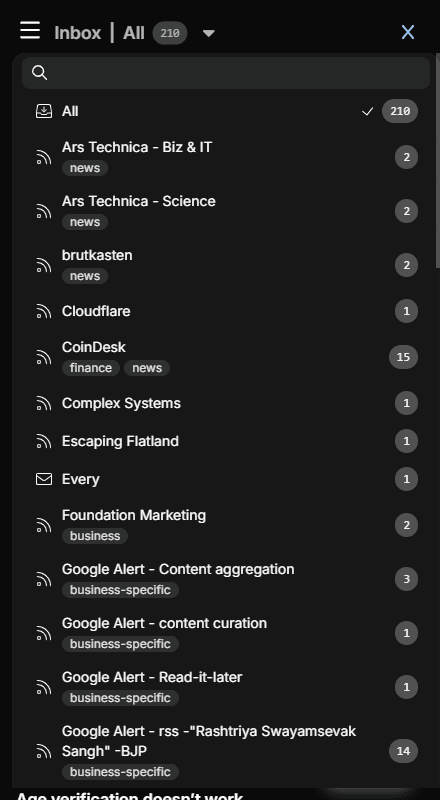Image resolution: width=440 pixels, height=800 pixels.
Task: Collapse the Inbox feed dropdown arrow
Action: pyautogui.click(x=209, y=34)
